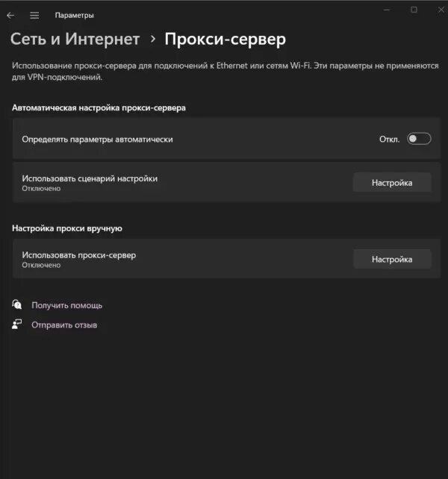Open Настройка for manual proxy server
448x479 pixels.
392,260
